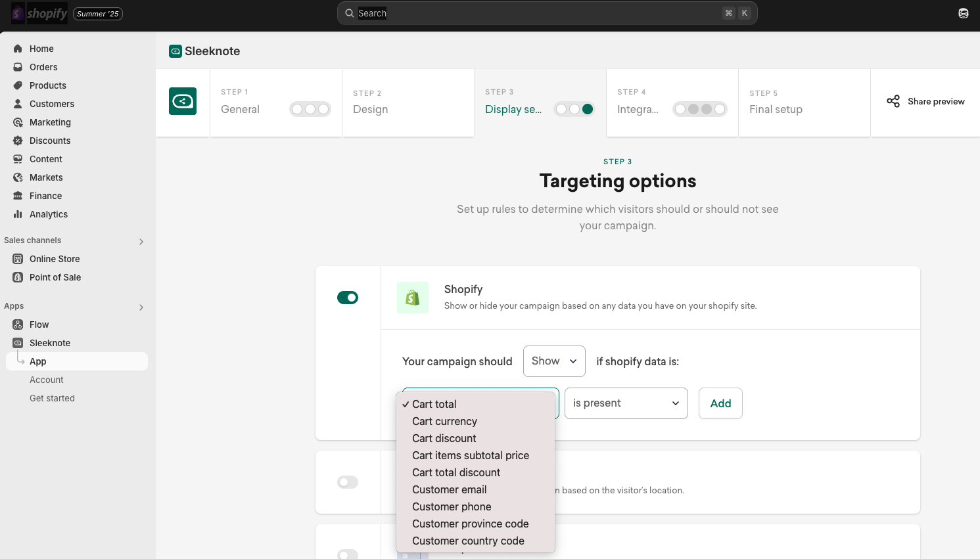980x559 pixels.
Task: Select Cart items subtotal price option
Action: (x=476, y=455)
